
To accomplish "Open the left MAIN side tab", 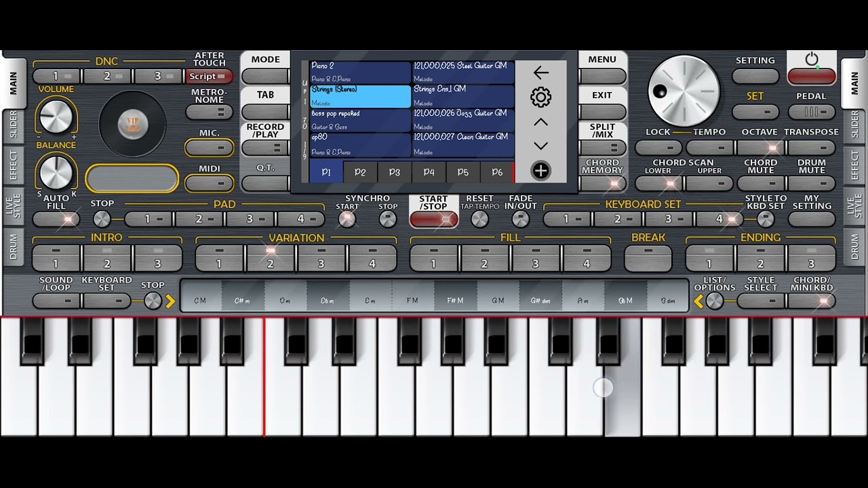I will coord(13,83).
